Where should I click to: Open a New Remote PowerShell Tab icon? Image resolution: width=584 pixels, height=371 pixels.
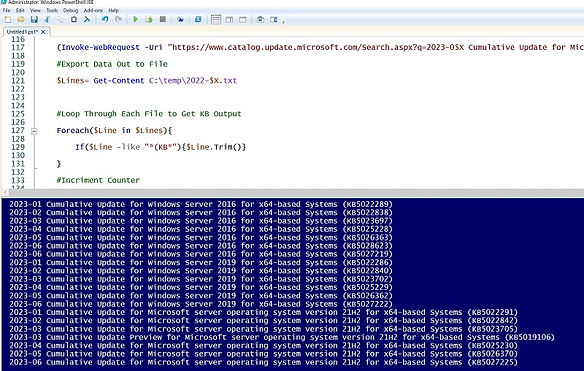click(x=180, y=19)
